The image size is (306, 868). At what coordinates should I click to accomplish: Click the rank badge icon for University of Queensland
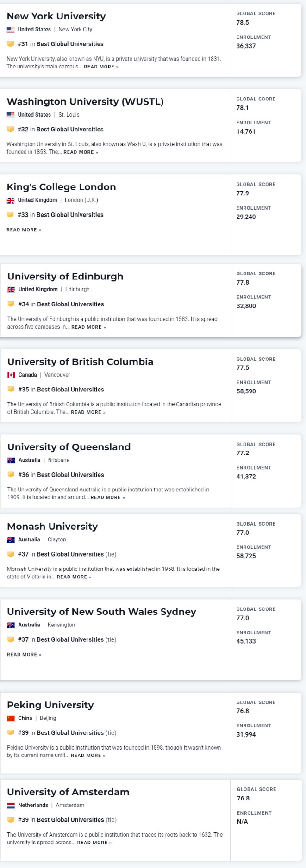[x=12, y=475]
